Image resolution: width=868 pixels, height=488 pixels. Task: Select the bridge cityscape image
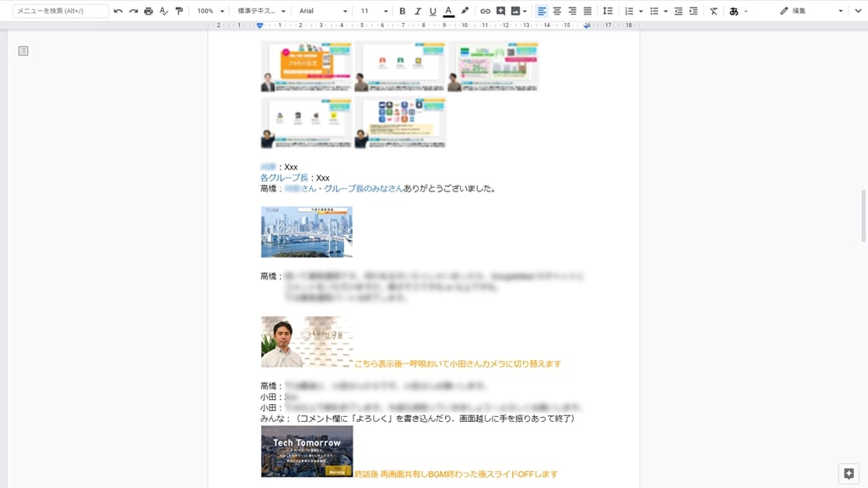coord(307,232)
